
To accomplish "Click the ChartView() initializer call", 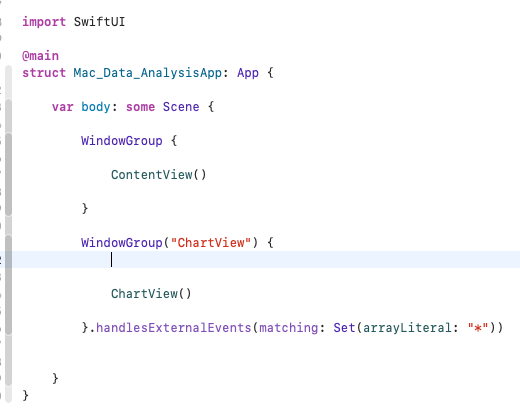I will 151,294.
